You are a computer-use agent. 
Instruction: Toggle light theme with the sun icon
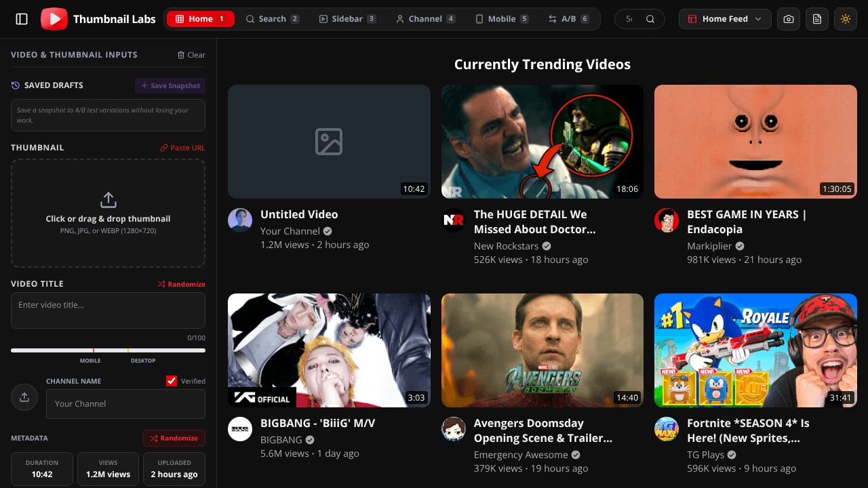coord(846,19)
